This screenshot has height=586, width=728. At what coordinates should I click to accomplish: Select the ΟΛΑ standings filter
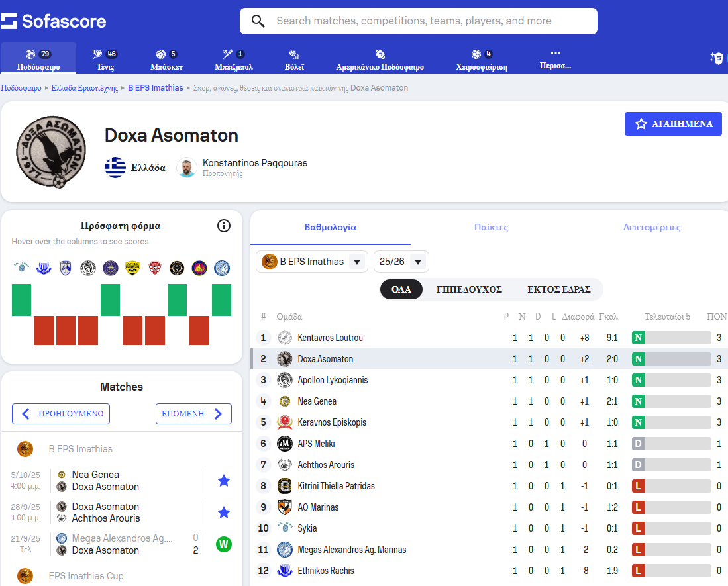(x=401, y=289)
